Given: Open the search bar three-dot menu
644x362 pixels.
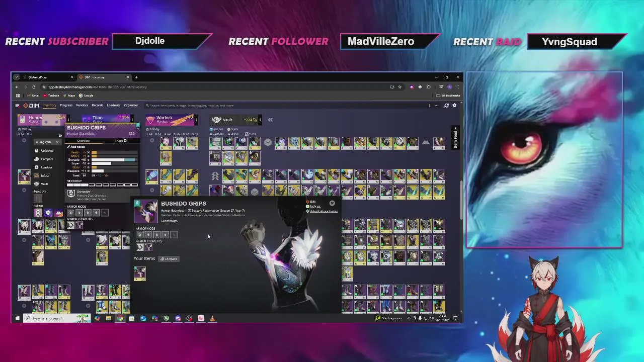Looking at the screenshot, I should tap(429, 106).
